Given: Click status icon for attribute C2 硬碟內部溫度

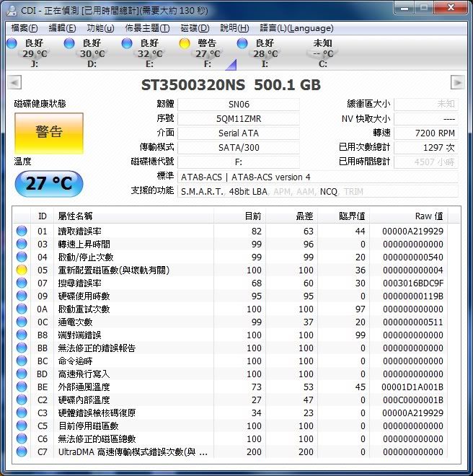Looking at the screenshot, I should tap(22, 400).
